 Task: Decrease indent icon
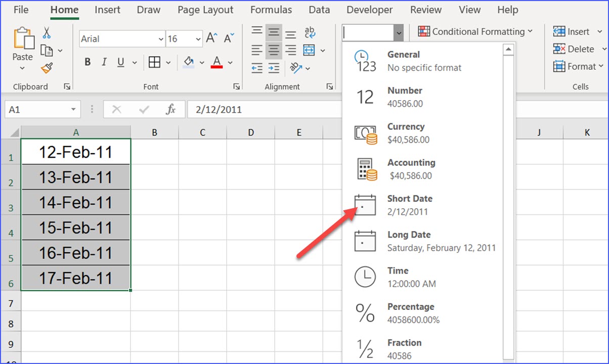pyautogui.click(x=257, y=68)
